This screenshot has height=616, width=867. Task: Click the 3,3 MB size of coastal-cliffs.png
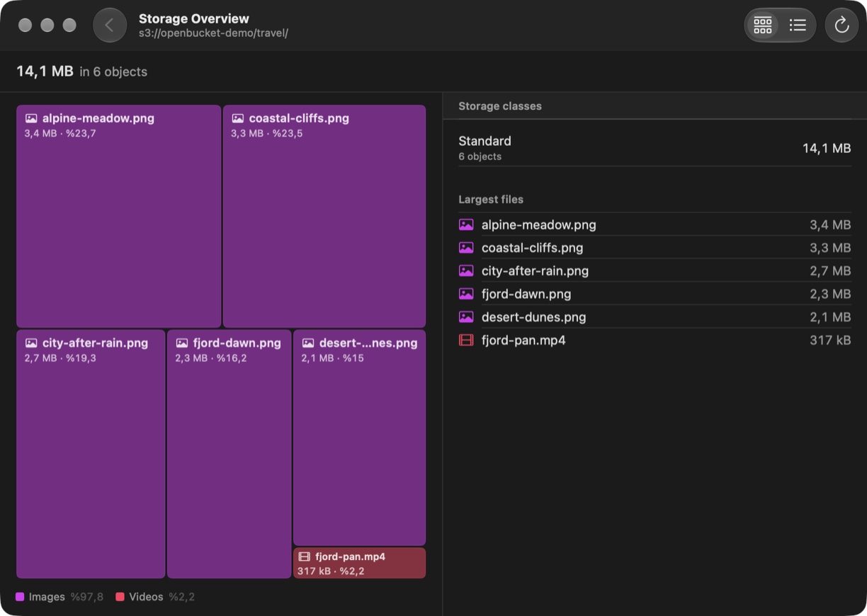830,248
